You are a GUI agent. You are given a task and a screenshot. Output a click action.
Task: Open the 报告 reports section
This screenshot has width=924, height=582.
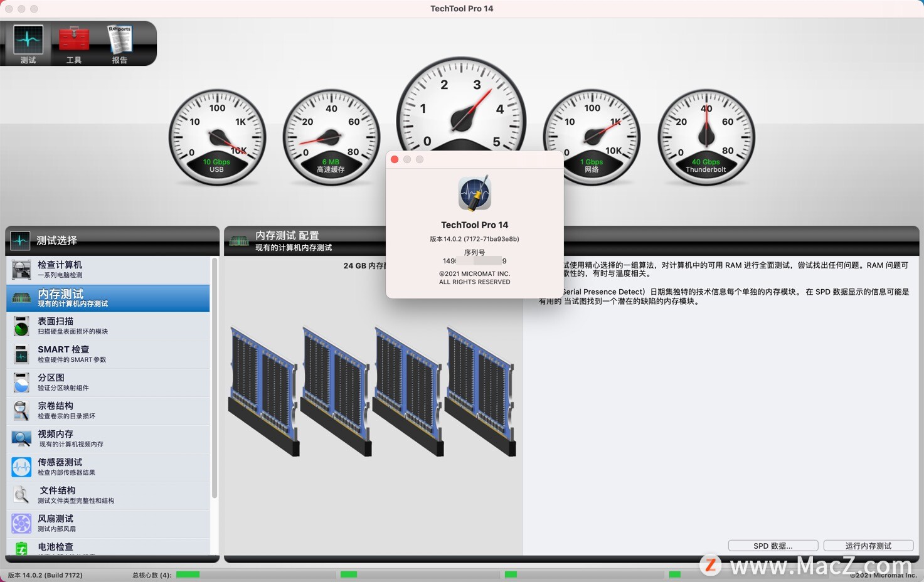click(x=120, y=44)
